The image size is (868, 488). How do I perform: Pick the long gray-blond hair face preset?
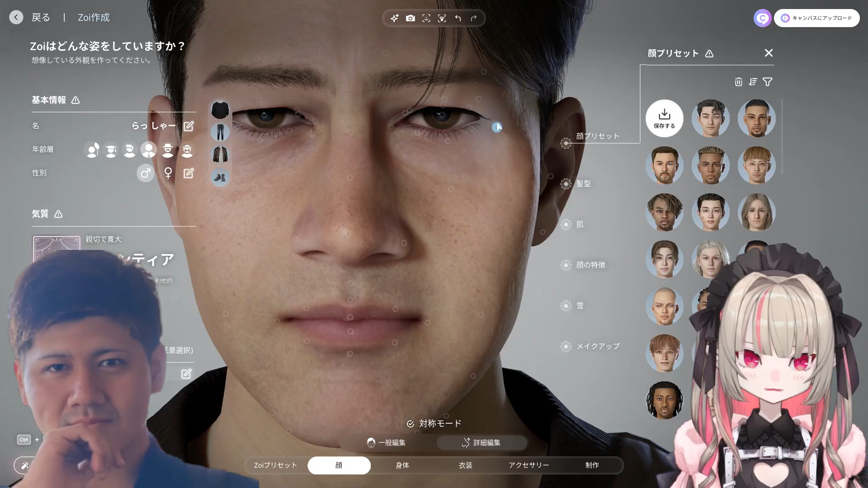(757, 212)
